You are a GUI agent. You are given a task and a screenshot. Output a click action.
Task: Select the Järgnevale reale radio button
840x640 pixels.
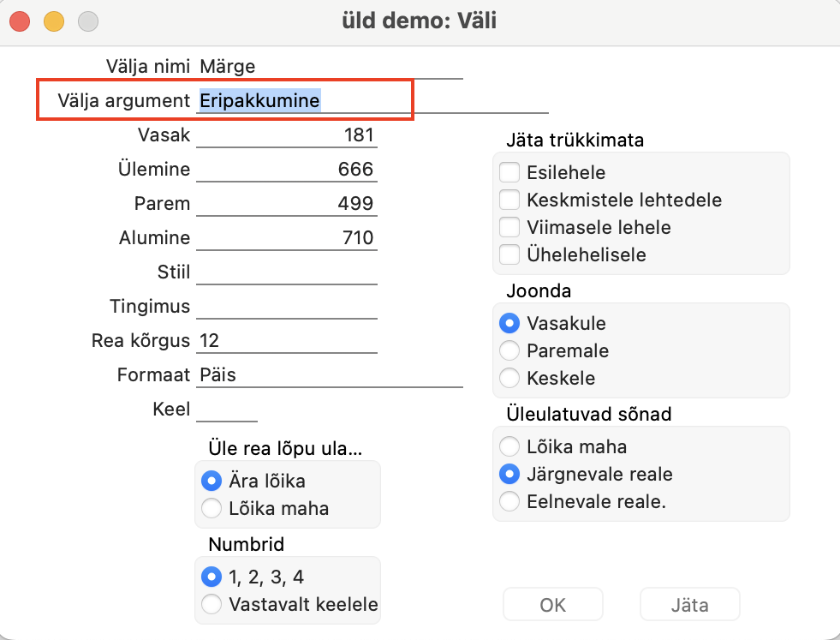coord(509,474)
